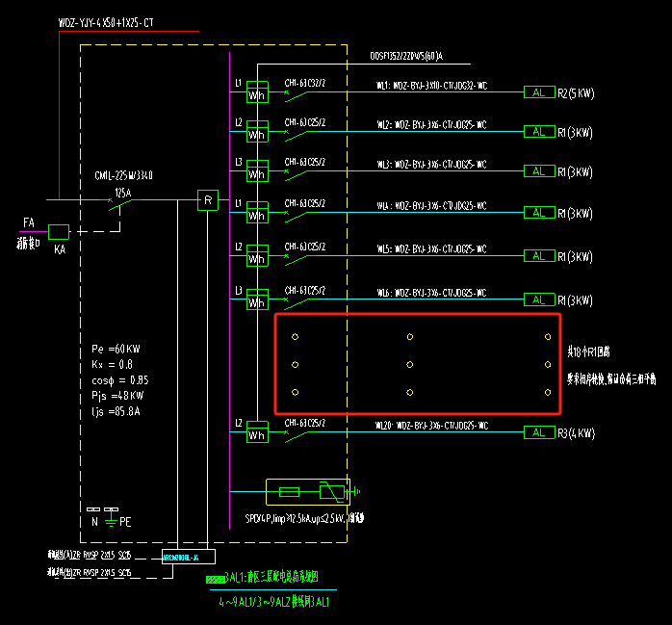The width and height of the screenshot is (672, 625).
Task: Click the SPD specification text below surge protector
Action: coord(304,519)
